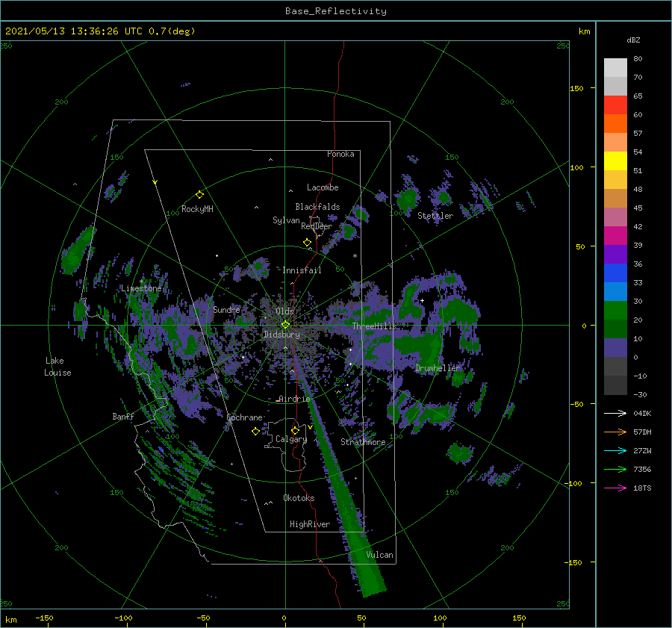Click the RockyMH label
Viewport: 672px width, 628px height.
[x=197, y=209]
